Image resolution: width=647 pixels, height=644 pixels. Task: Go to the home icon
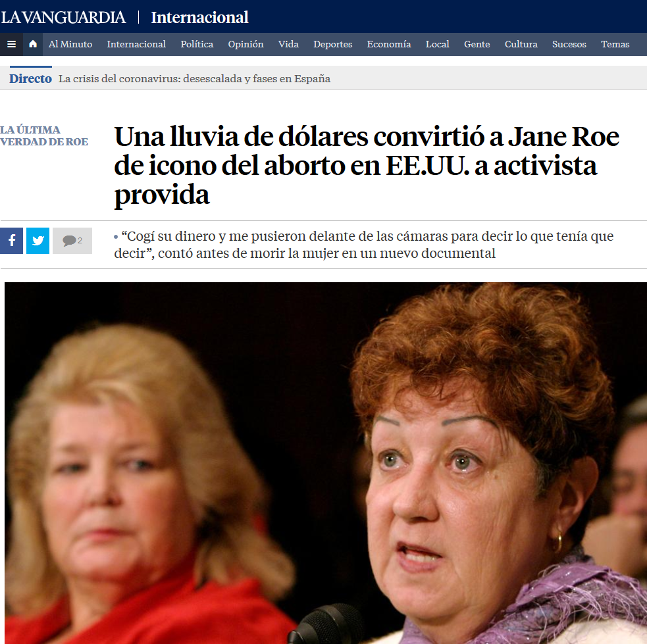pyautogui.click(x=33, y=44)
